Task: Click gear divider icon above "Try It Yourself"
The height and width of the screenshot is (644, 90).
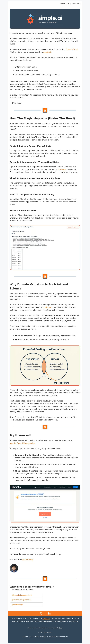Action: point(45,427)
